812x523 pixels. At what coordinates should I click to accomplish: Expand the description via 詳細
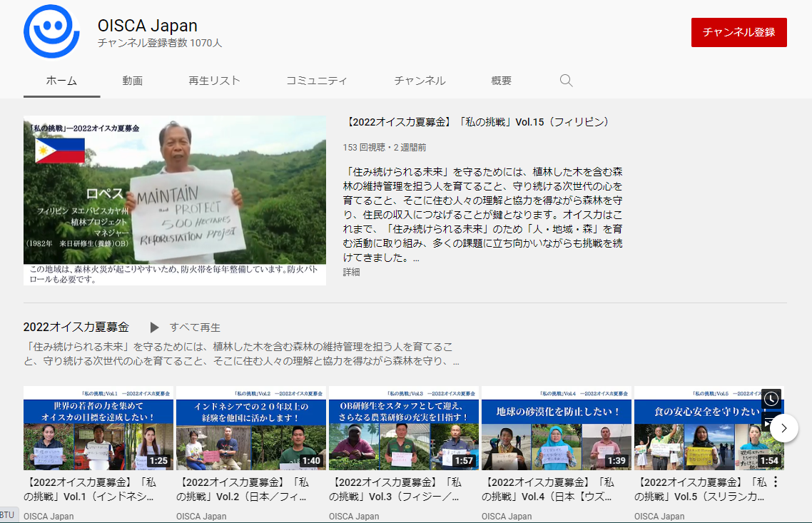click(350, 273)
